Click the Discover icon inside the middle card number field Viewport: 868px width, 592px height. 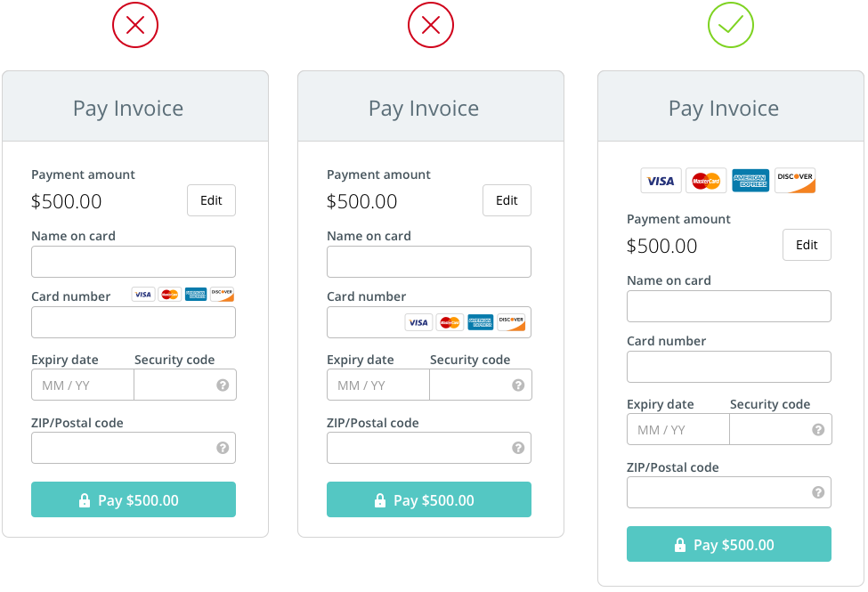click(511, 322)
